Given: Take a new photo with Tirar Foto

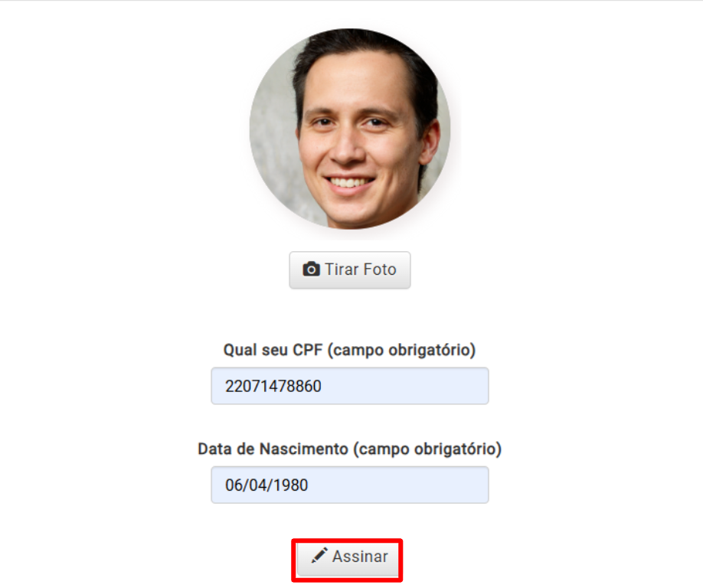Looking at the screenshot, I should (350, 269).
